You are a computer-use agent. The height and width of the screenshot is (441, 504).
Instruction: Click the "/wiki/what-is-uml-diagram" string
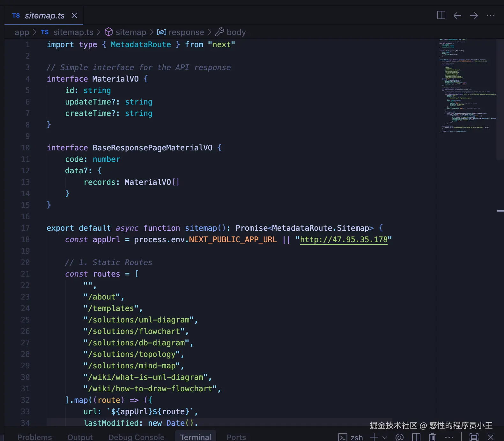pyautogui.click(x=145, y=377)
